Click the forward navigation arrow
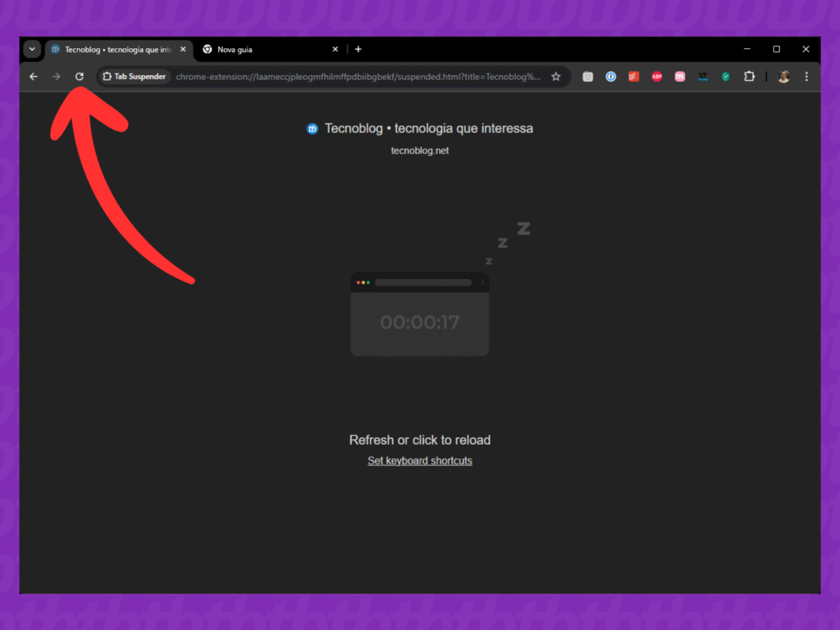Image resolution: width=840 pixels, height=630 pixels. click(56, 77)
